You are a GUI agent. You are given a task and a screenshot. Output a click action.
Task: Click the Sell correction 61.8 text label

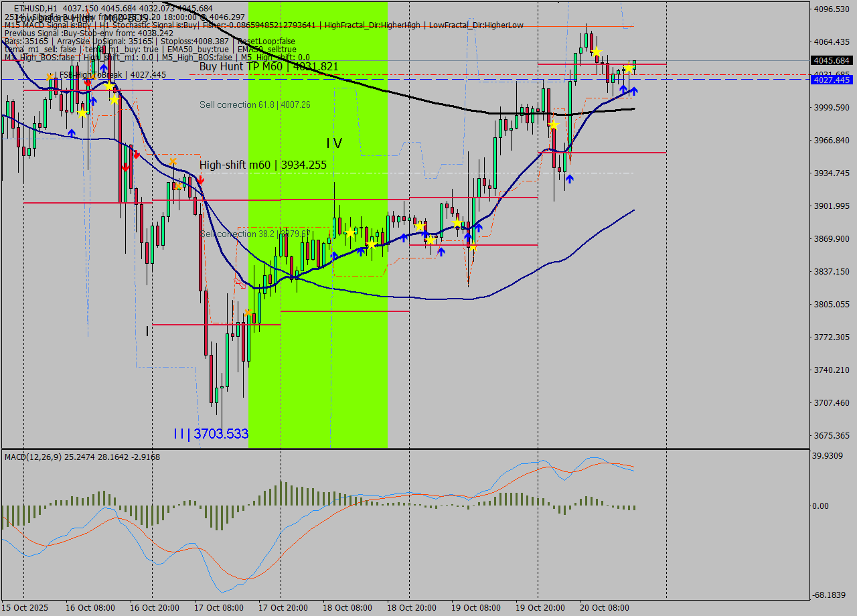254,105
